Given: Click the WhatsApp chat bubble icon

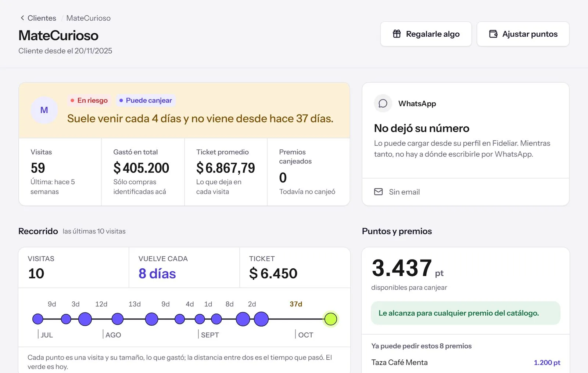Looking at the screenshot, I should click(x=383, y=104).
